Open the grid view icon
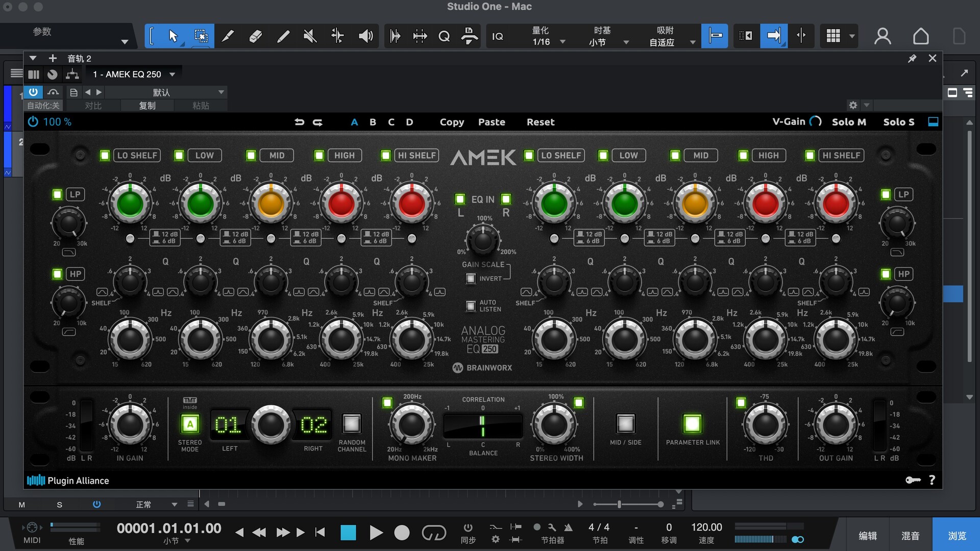The width and height of the screenshot is (980, 551). (x=833, y=36)
